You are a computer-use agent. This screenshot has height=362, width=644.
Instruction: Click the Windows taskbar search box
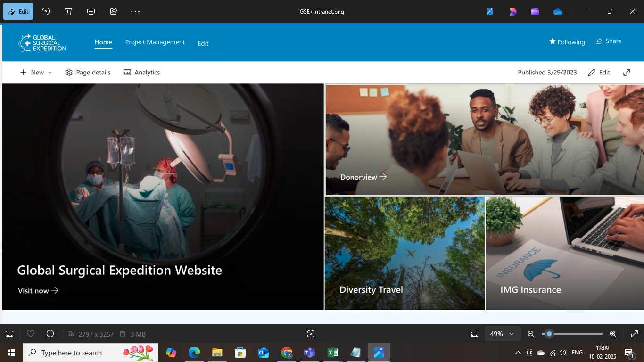click(91, 353)
